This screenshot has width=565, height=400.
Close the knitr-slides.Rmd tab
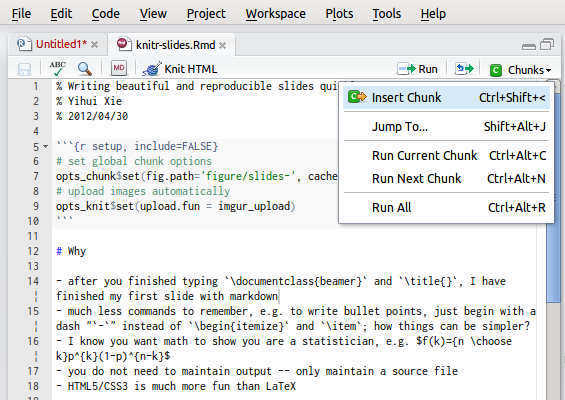click(x=223, y=45)
